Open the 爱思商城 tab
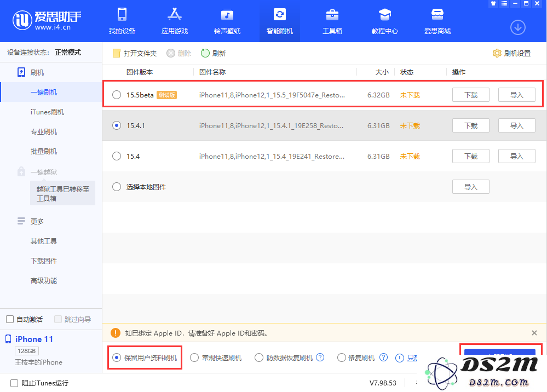 pos(437,21)
